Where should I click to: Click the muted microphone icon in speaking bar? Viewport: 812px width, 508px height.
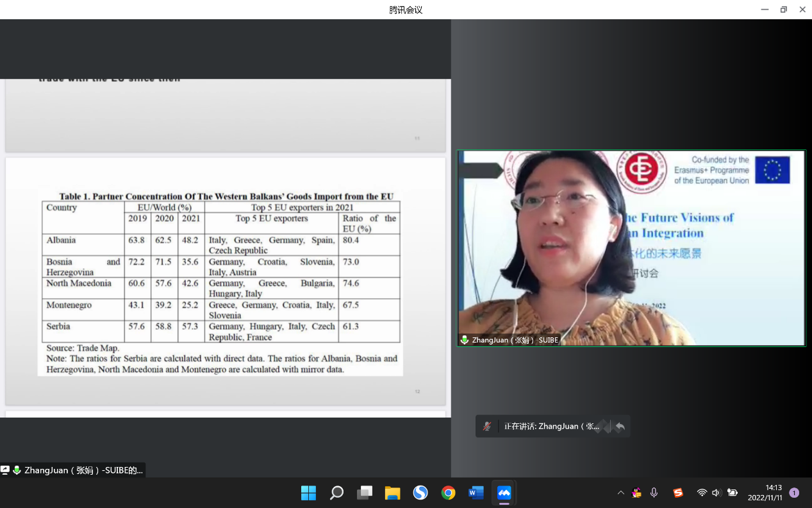coord(487,426)
